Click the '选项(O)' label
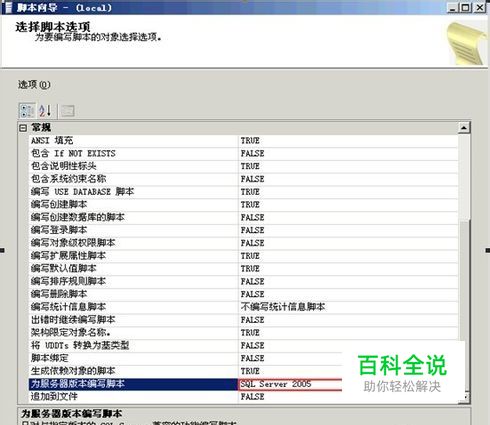The width and height of the screenshot is (490, 425). 34,85
